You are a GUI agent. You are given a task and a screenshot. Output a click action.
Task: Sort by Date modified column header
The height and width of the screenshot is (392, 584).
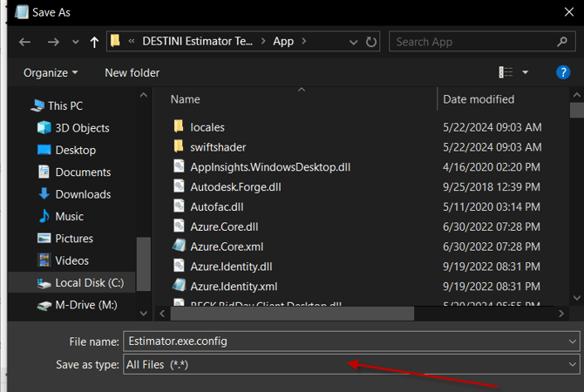point(479,99)
